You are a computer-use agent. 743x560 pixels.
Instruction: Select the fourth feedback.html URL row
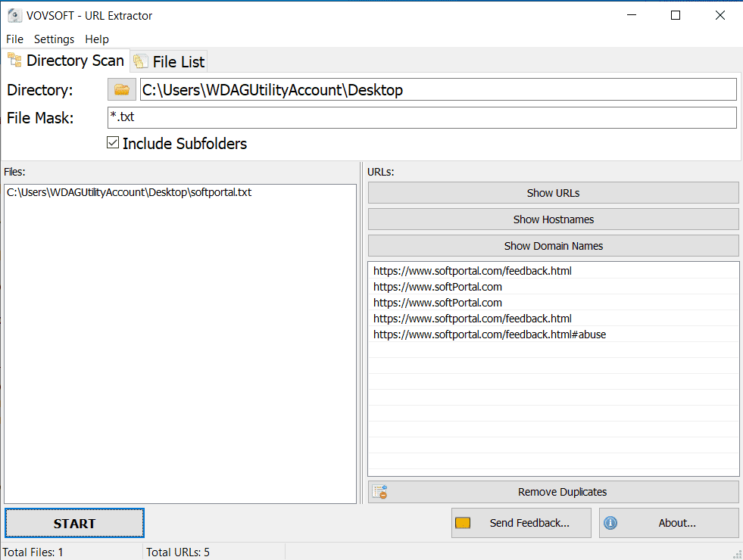553,319
